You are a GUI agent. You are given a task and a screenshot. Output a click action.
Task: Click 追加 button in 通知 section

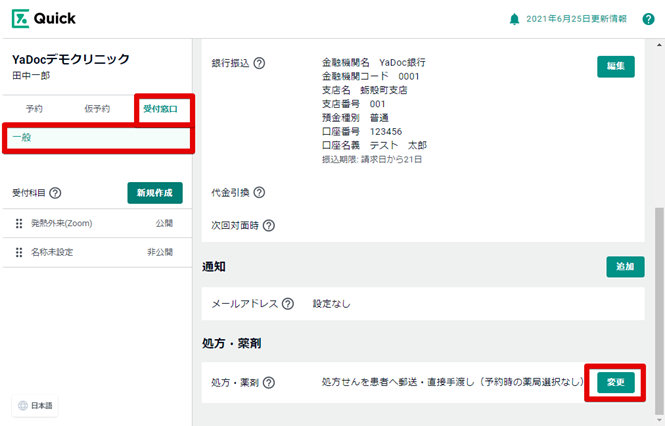coord(625,267)
